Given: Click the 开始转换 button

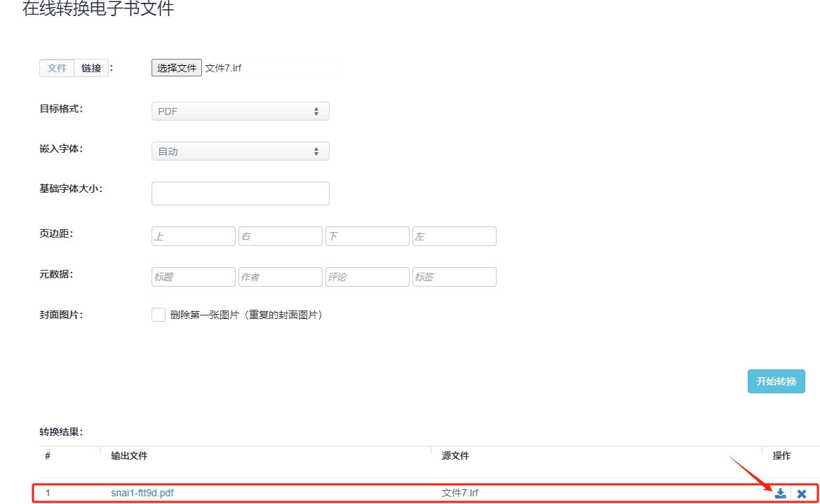Looking at the screenshot, I should [776, 381].
